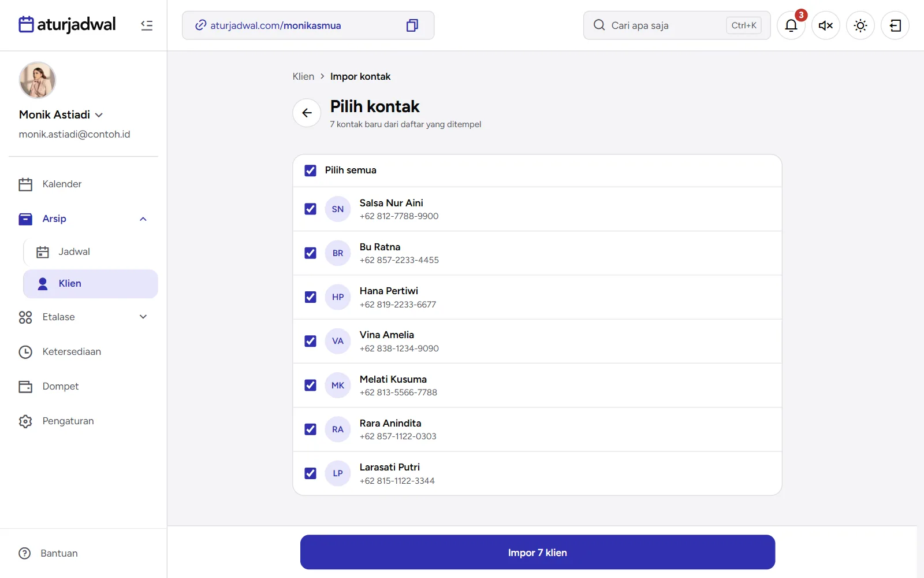Uncheck Vina Amelia's checkbox
The height and width of the screenshot is (578, 924).
tap(311, 341)
